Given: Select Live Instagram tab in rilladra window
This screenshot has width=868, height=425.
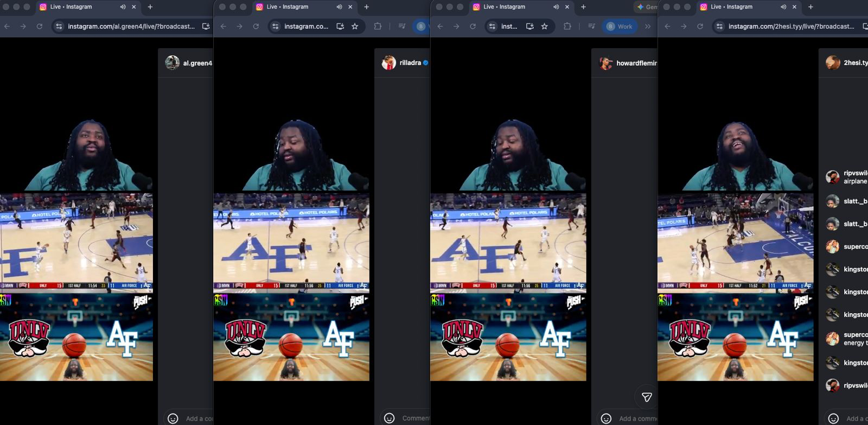Looking at the screenshot, I should [304, 7].
